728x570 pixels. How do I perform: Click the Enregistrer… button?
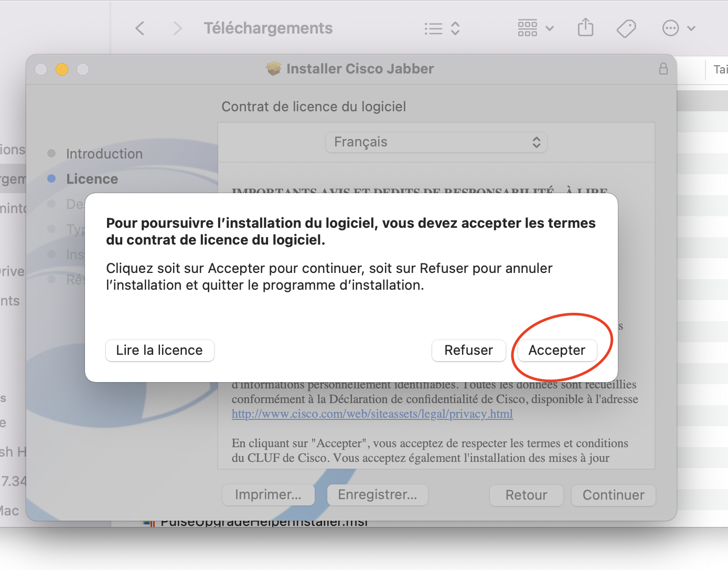pyautogui.click(x=377, y=494)
